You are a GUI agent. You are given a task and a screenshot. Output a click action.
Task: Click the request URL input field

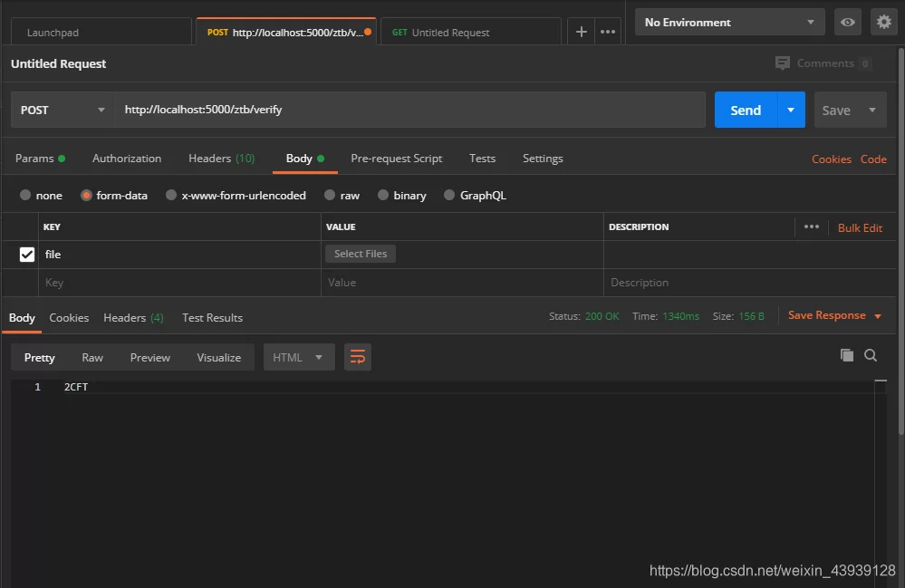click(x=408, y=111)
